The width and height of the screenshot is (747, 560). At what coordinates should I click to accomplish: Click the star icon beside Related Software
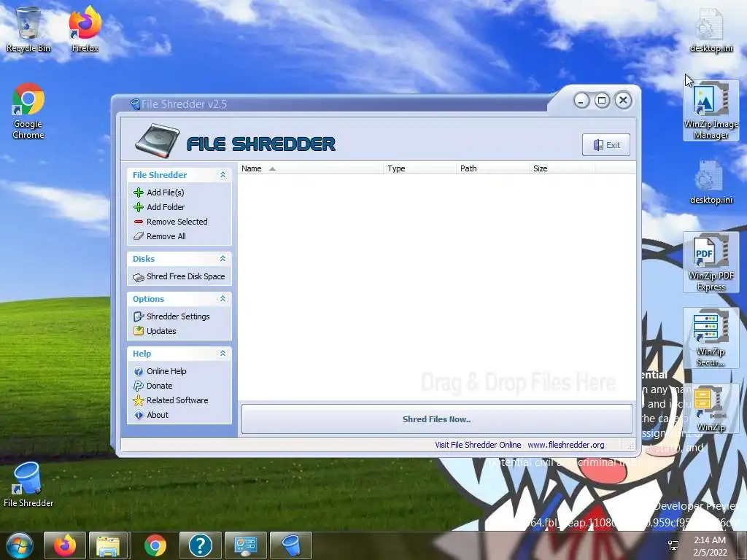(139, 400)
